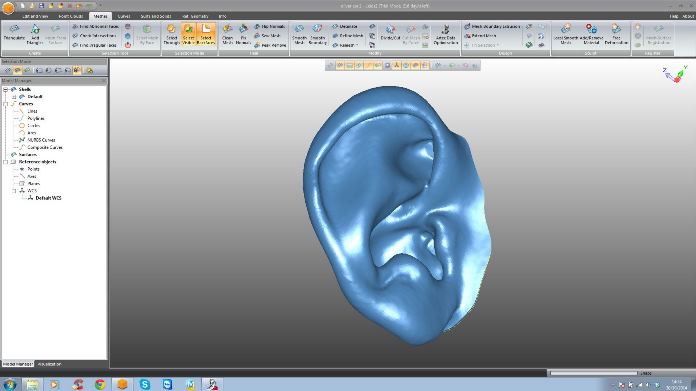The height and width of the screenshot is (391, 696).
Task: Expand the Default shell node
Action: click(x=14, y=97)
